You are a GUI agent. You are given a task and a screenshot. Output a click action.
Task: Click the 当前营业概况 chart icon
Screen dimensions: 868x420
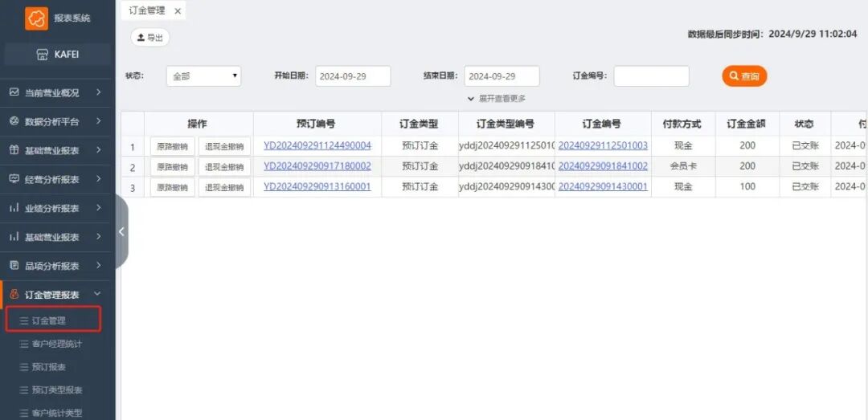[14, 92]
